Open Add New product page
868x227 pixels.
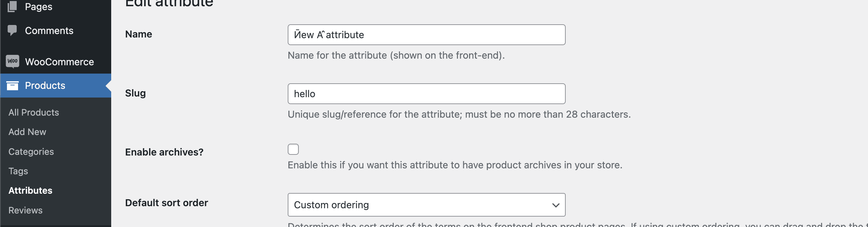point(27,132)
